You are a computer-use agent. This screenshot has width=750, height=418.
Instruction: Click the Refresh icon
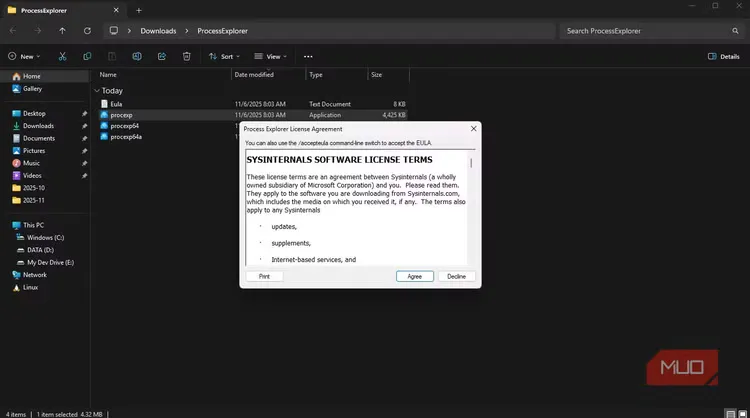[87, 31]
